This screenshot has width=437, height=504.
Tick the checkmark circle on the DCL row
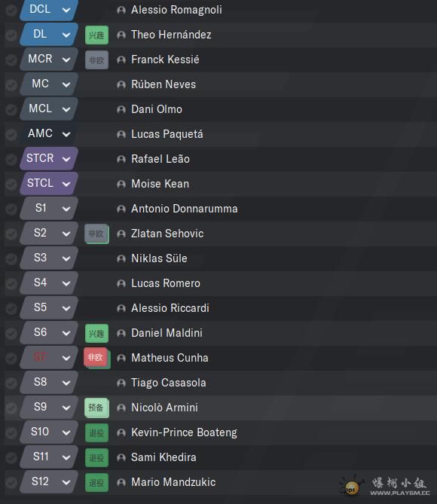(11, 11)
